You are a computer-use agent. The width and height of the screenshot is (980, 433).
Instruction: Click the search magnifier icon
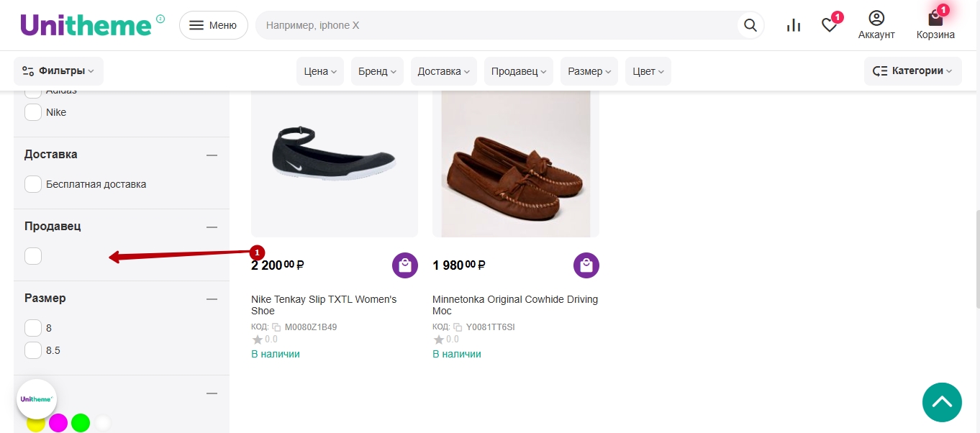(750, 25)
